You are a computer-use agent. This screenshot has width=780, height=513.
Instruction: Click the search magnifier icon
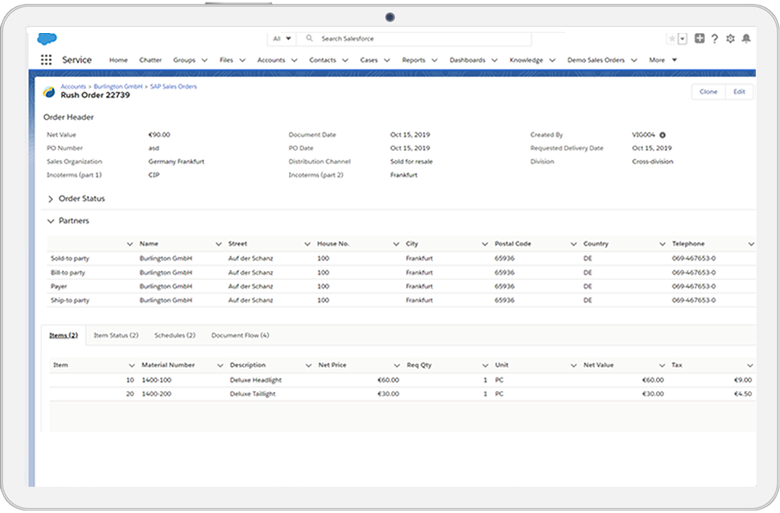coord(309,38)
